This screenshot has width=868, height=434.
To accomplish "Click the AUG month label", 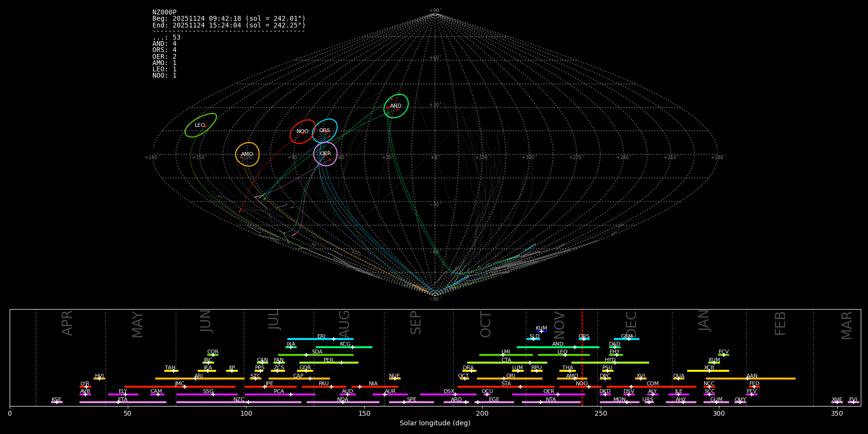I will (x=344, y=324).
